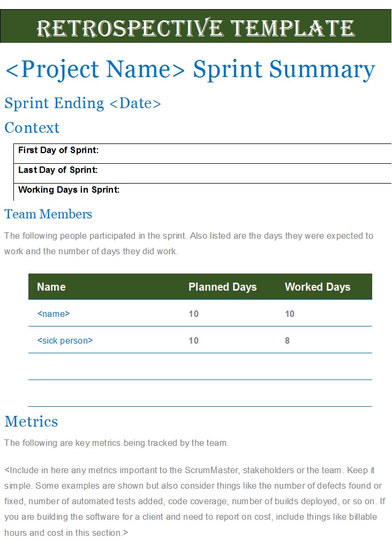Click the Metrics section heading
Screen dimensions: 392x554
(x=31, y=421)
